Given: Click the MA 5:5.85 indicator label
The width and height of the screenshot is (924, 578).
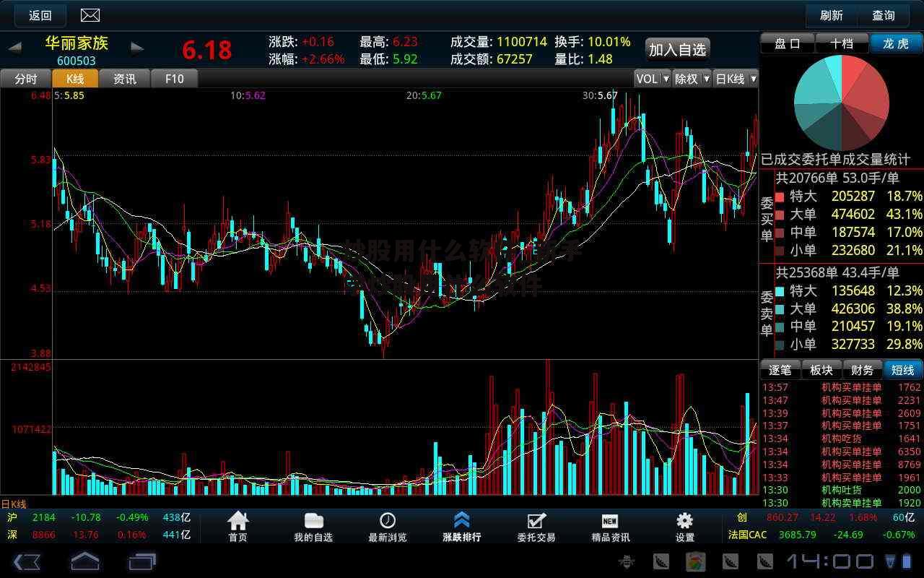Looking at the screenshot, I should (69, 95).
